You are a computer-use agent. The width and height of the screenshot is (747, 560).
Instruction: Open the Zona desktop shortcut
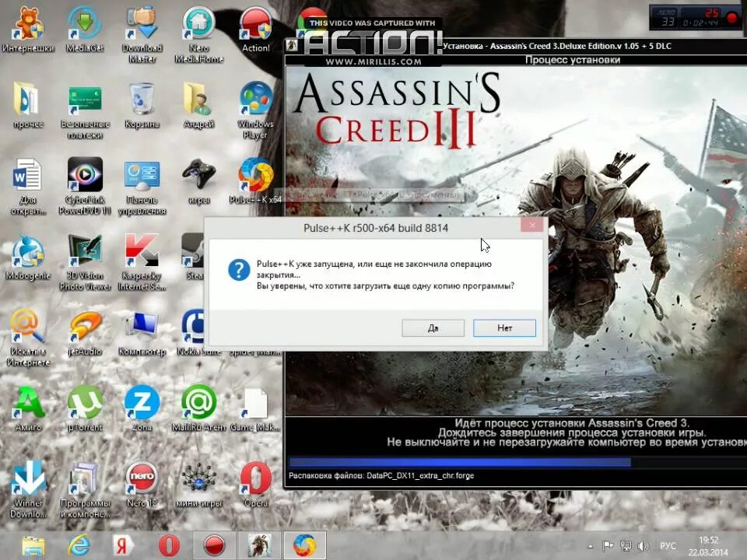coord(142,408)
